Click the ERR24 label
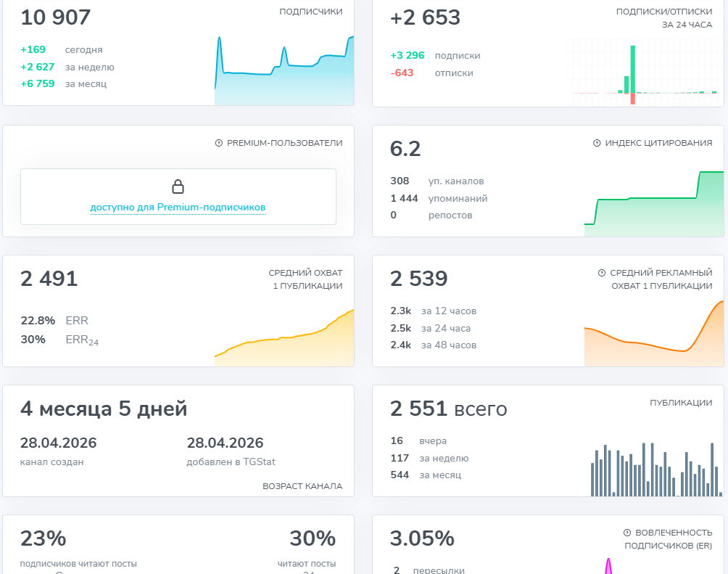Image resolution: width=728 pixels, height=574 pixels. click(82, 340)
